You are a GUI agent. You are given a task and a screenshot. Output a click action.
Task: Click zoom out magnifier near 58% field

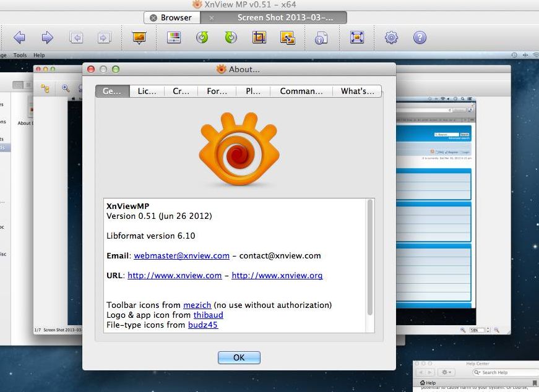pyautogui.click(x=463, y=330)
